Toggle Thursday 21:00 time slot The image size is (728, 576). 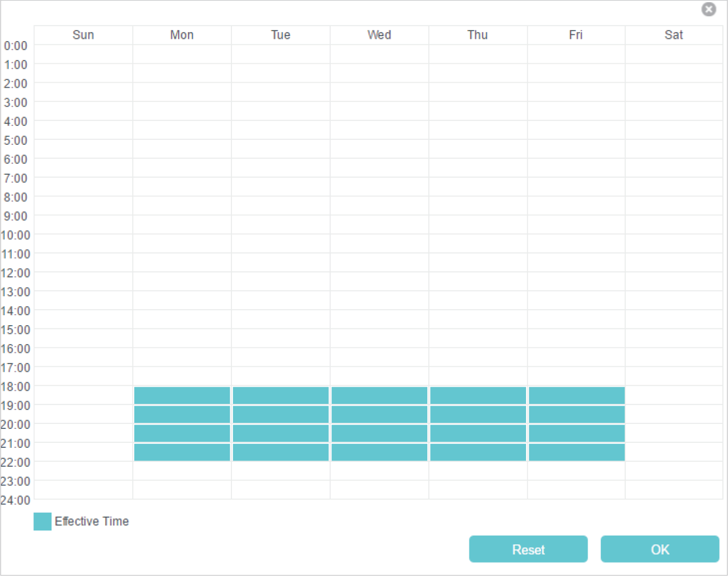pos(478,452)
